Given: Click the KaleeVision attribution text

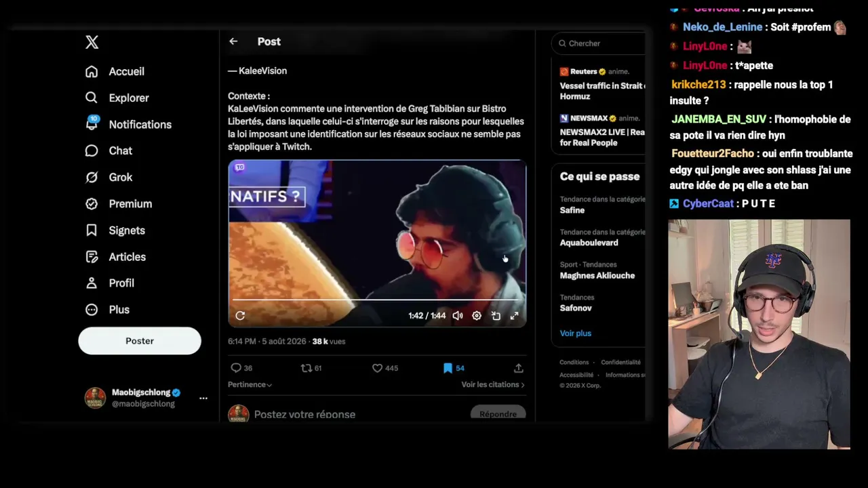Looking at the screenshot, I should (x=258, y=70).
